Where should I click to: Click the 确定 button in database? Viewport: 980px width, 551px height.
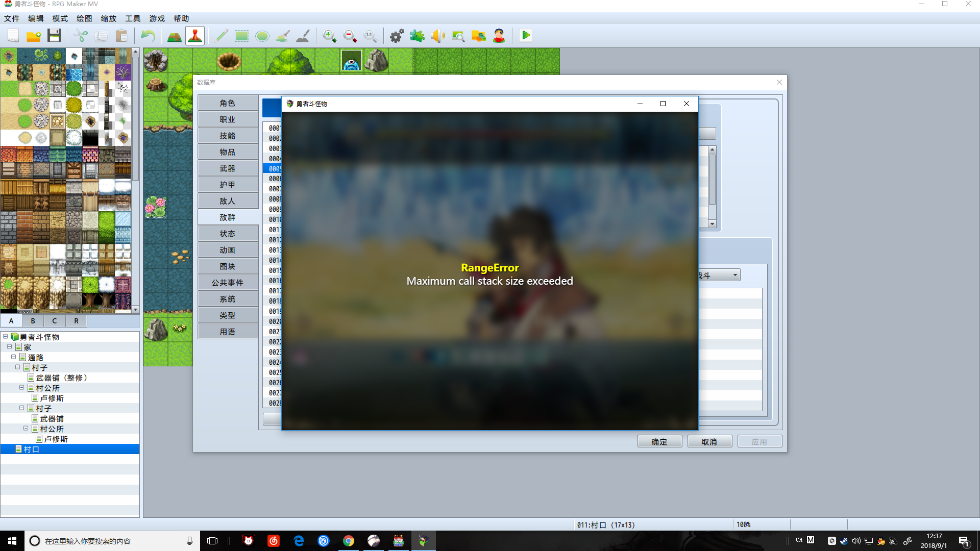pos(659,442)
